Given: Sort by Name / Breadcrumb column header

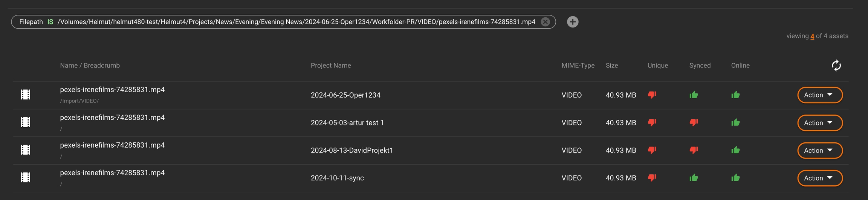Looking at the screenshot, I should click(90, 66).
